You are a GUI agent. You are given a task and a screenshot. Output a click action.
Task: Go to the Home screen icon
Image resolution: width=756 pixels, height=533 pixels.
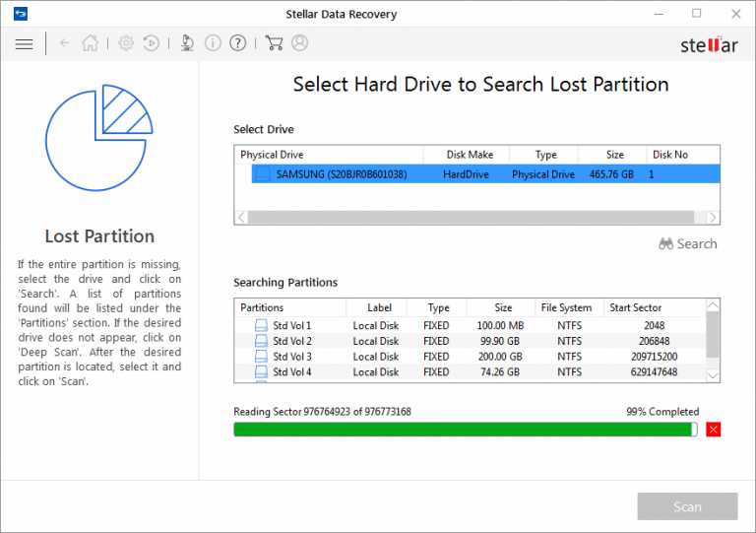pos(90,43)
